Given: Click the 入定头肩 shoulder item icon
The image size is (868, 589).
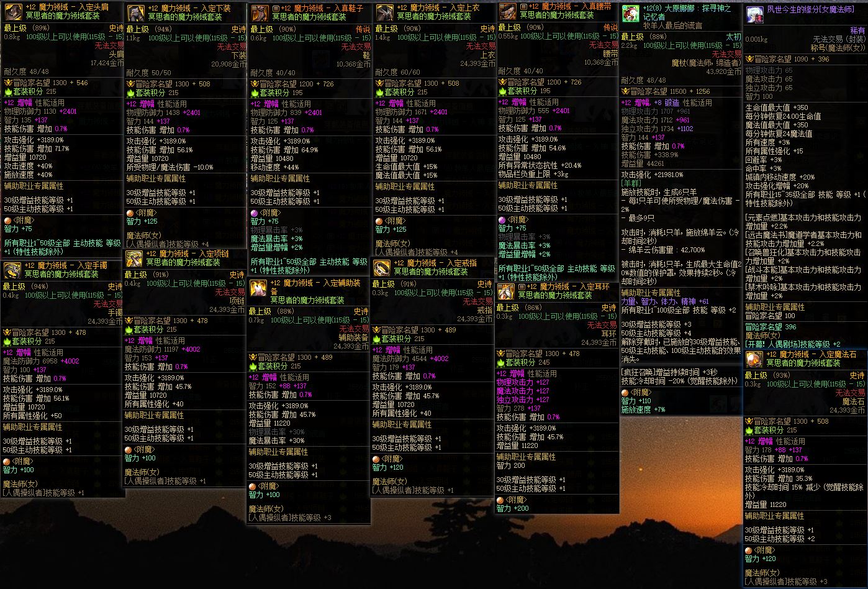Looking at the screenshot, I should [12, 13].
